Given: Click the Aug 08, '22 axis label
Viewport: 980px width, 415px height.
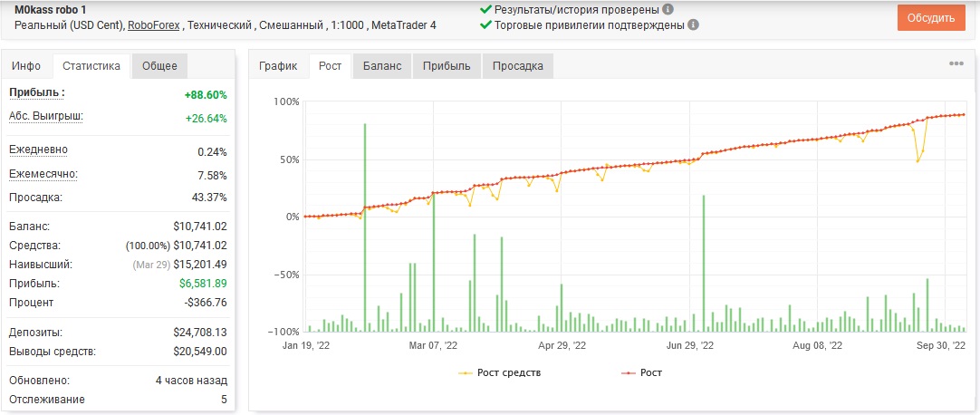Looking at the screenshot, I should pyautogui.click(x=818, y=345).
